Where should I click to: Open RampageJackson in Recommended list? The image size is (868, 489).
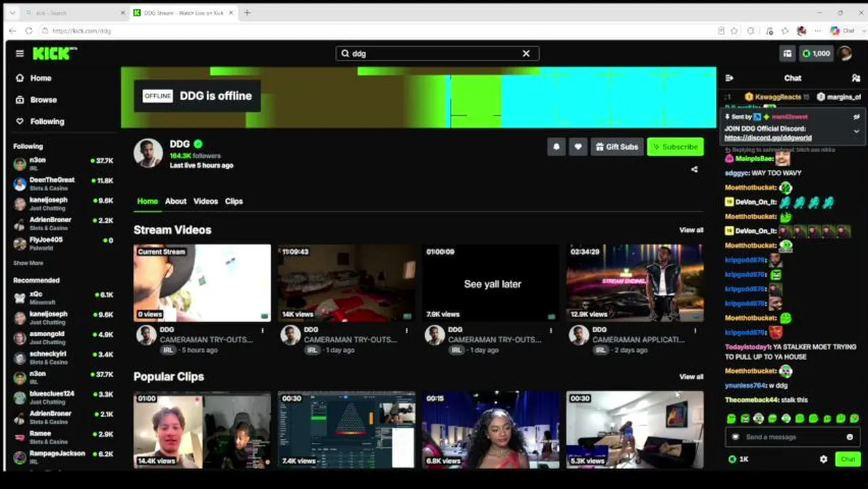63,456
